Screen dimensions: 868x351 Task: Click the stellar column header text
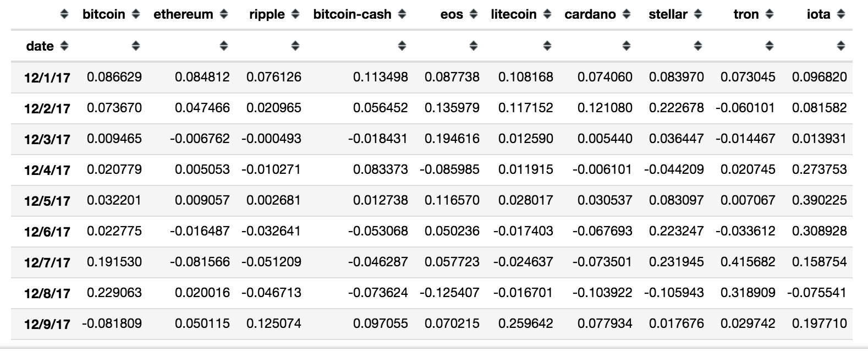[668, 15]
